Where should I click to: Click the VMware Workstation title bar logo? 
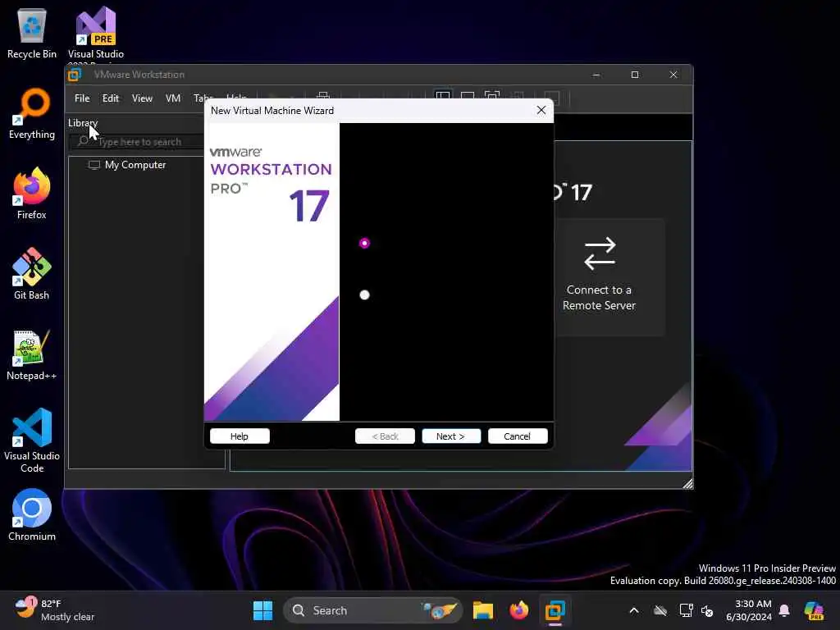[75, 75]
